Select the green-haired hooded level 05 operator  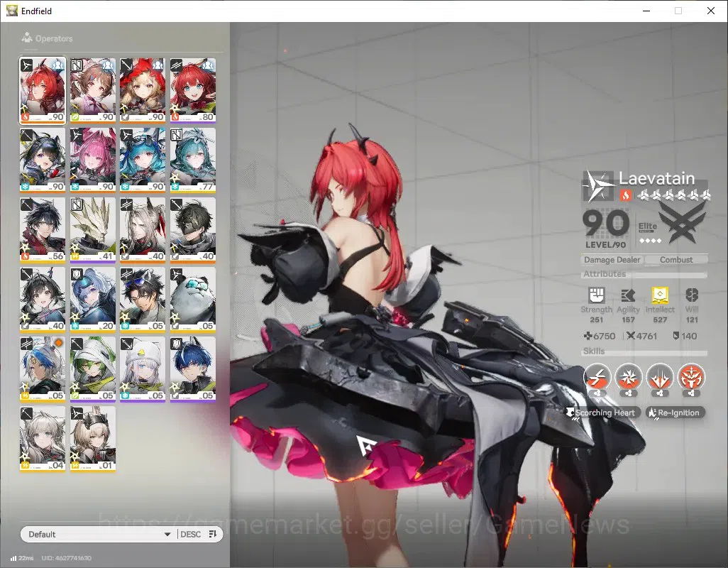click(x=92, y=368)
